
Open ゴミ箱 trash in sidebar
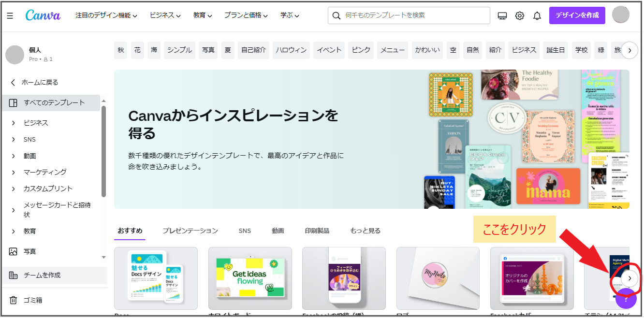pyautogui.click(x=33, y=300)
